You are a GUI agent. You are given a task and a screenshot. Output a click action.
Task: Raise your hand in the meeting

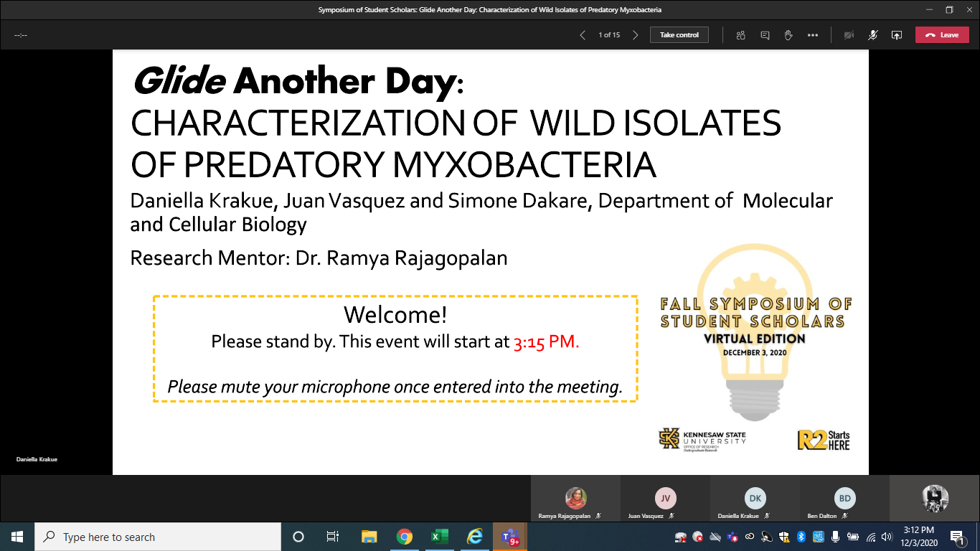coord(788,35)
